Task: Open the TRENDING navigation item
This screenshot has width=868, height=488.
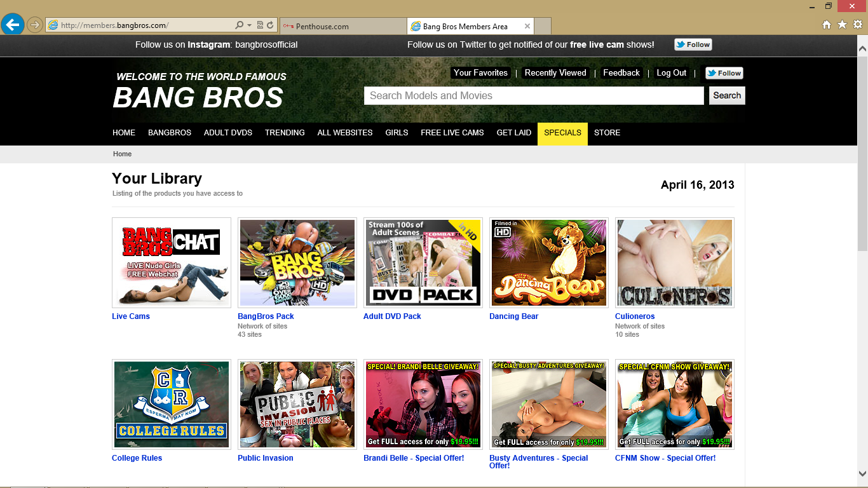Action: (285, 133)
